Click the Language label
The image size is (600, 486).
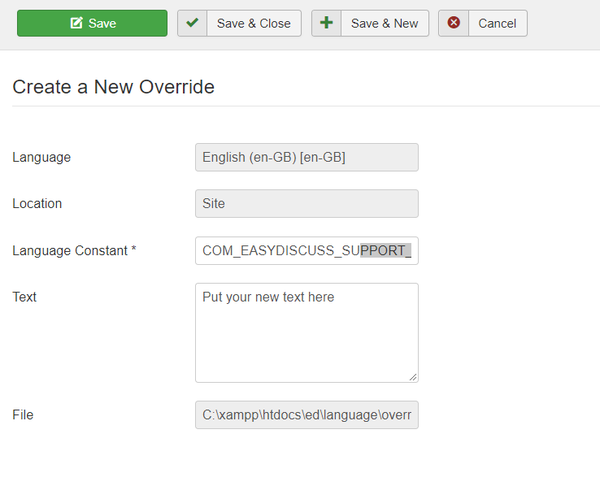41,158
